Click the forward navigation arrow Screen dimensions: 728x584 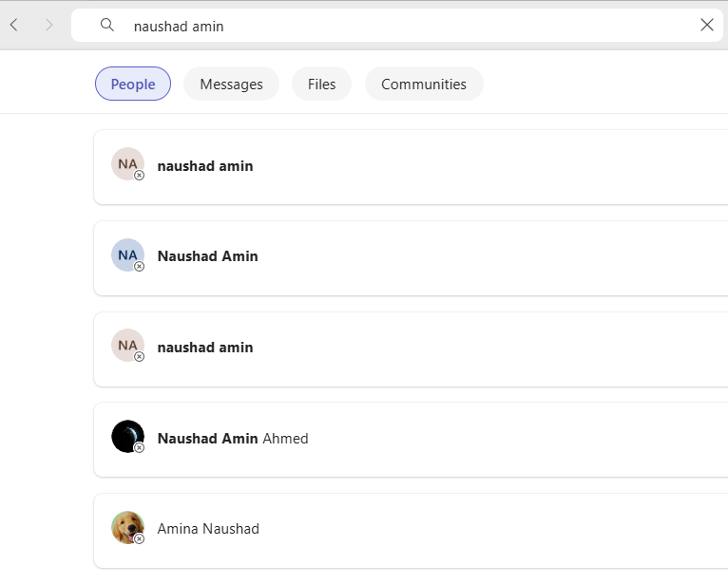[x=48, y=25]
